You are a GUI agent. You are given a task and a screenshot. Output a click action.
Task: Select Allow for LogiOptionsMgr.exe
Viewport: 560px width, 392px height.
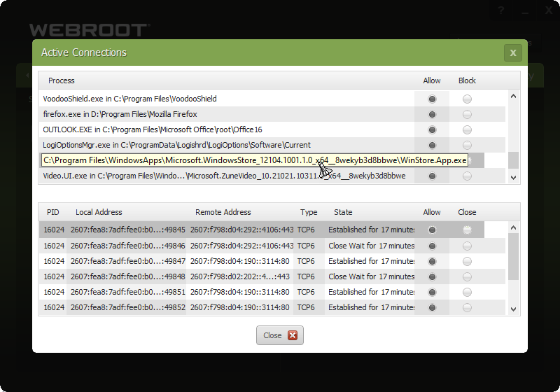coord(432,145)
